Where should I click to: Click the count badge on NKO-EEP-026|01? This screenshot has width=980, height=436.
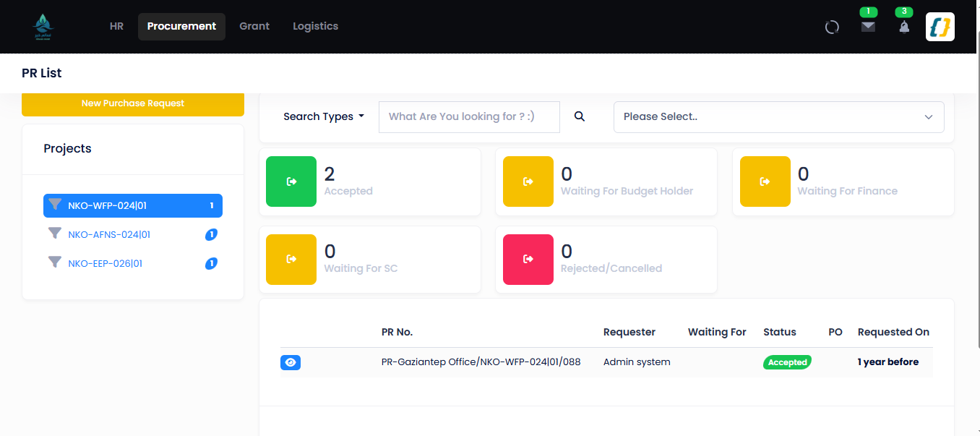coord(211,263)
